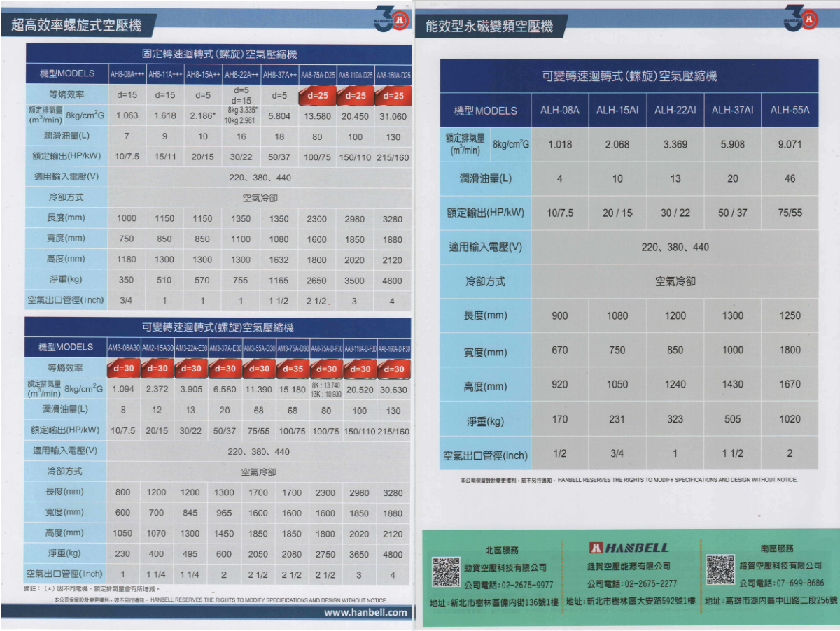The width and height of the screenshot is (840, 631).
Task: Select the AH8-22A++ model column header
Action: [x=241, y=74]
